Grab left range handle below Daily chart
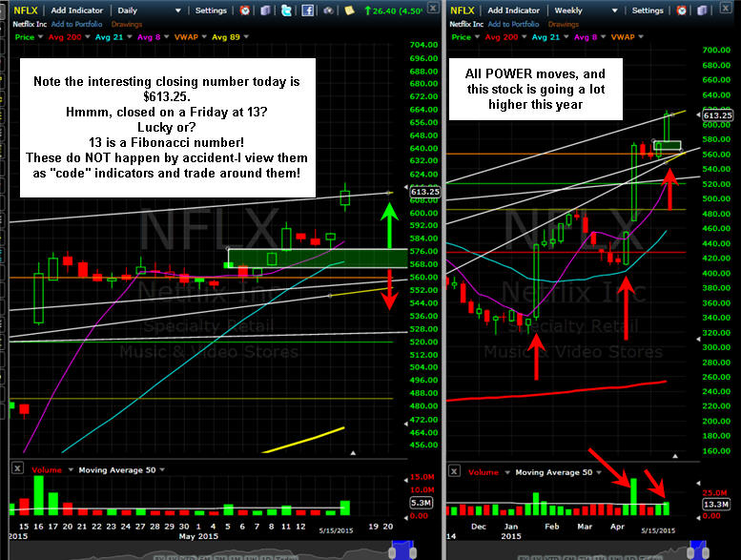Viewport: 741px width, 560px height. (392, 552)
